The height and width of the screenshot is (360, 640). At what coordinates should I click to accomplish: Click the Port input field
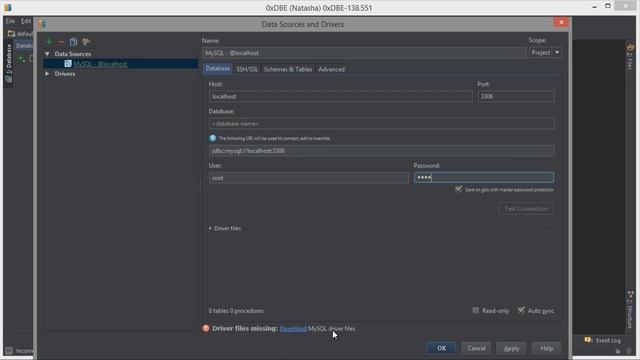click(x=516, y=96)
